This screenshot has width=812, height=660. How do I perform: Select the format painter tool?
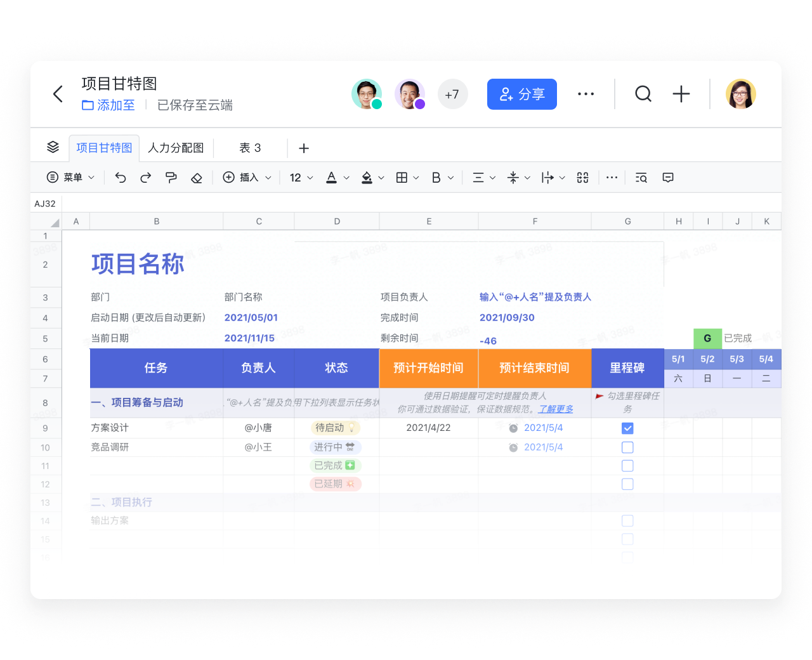(x=171, y=178)
